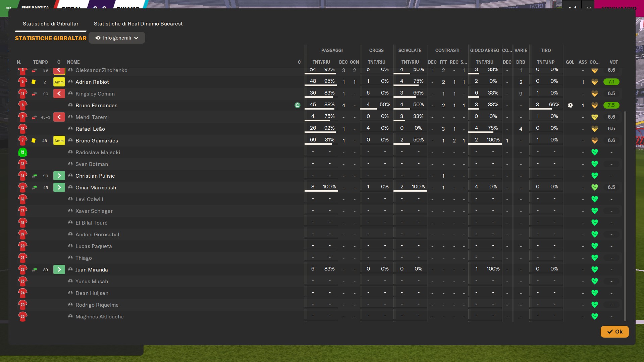Click Bruno Guimarães Amm booking badge
The width and height of the screenshot is (644, 362).
click(x=59, y=140)
